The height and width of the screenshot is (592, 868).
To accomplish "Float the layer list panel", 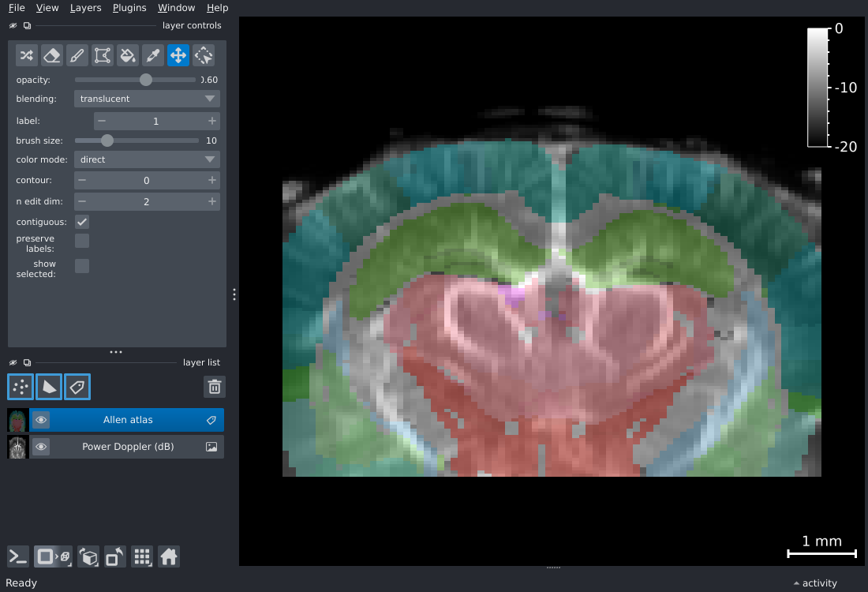I will coord(27,363).
